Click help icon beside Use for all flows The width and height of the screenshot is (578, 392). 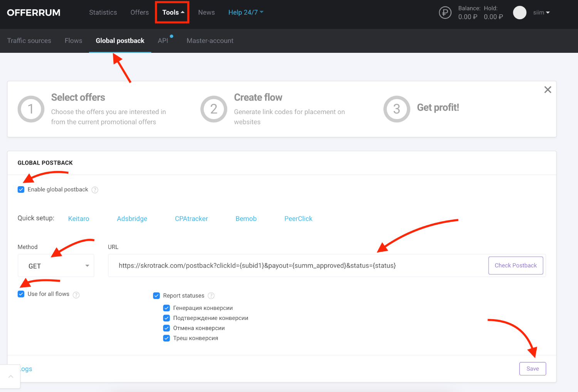[76, 295]
